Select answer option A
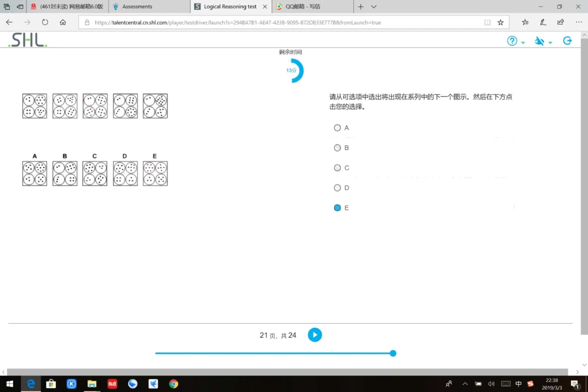This screenshot has height=392, width=588. [338, 128]
